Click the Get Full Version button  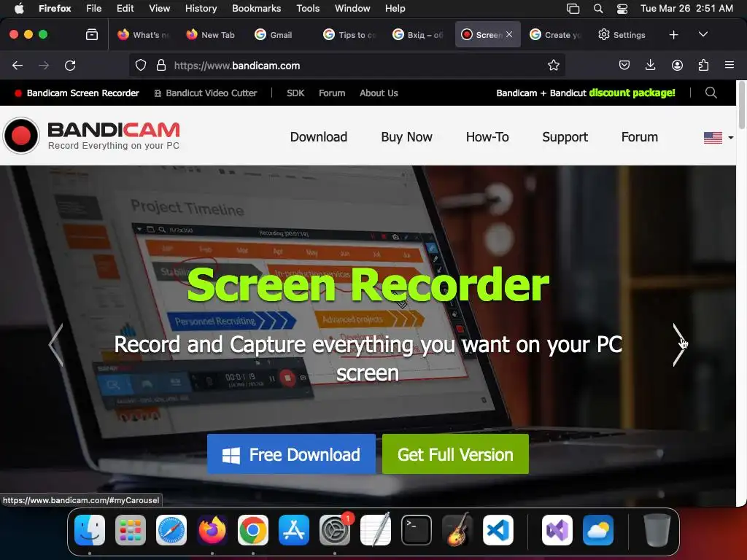click(455, 454)
